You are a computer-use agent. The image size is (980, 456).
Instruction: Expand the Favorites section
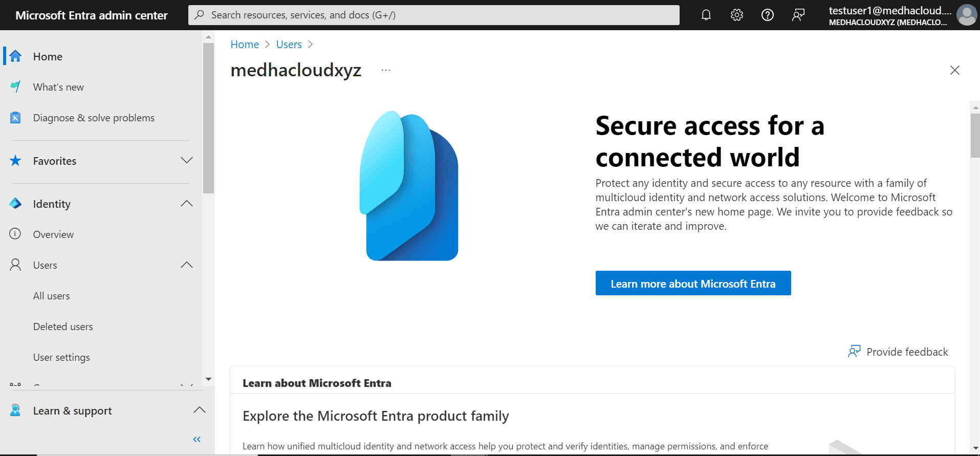pos(187,161)
